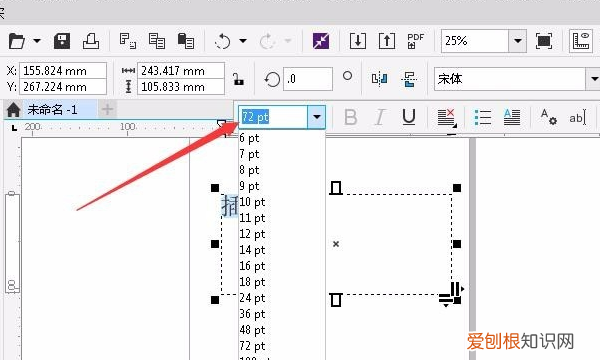This screenshot has width=600, height=360.
Task: Choose 14 pt font size
Action: click(x=282, y=250)
